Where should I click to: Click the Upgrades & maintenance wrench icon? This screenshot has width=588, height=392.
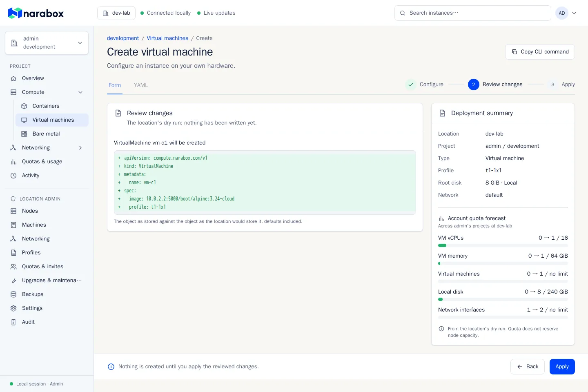13,281
